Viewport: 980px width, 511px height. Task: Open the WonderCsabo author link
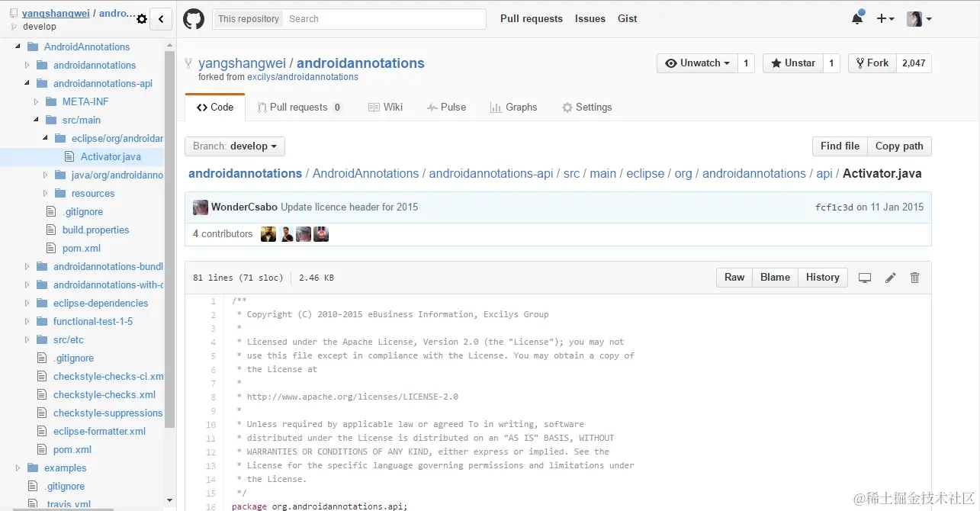[244, 207]
